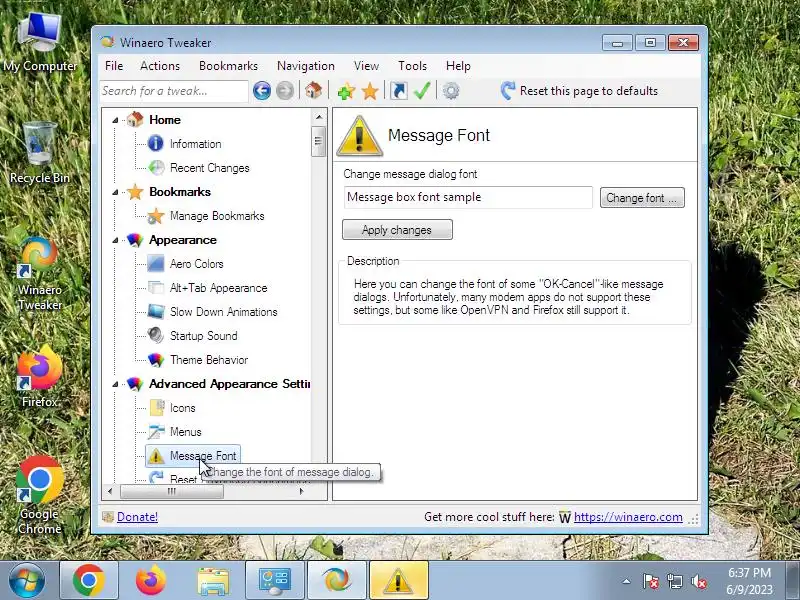
Task: Click the Recent Changes tree icon
Action: point(156,168)
